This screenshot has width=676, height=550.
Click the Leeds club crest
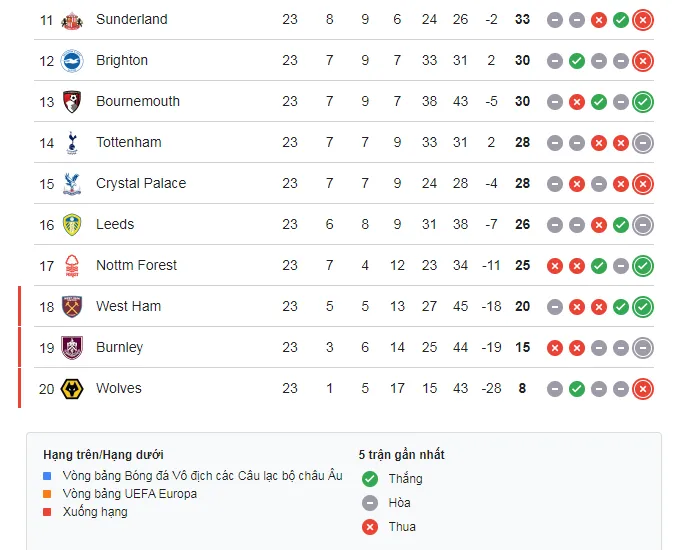pos(71,225)
